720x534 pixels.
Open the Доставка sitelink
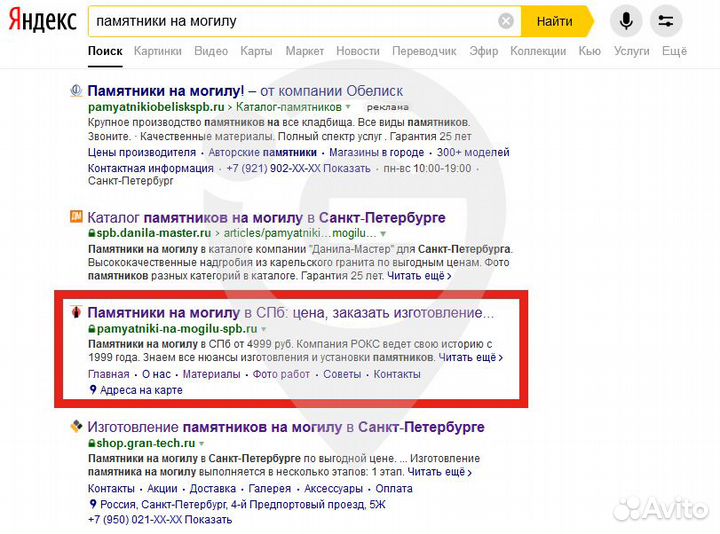click(213, 489)
